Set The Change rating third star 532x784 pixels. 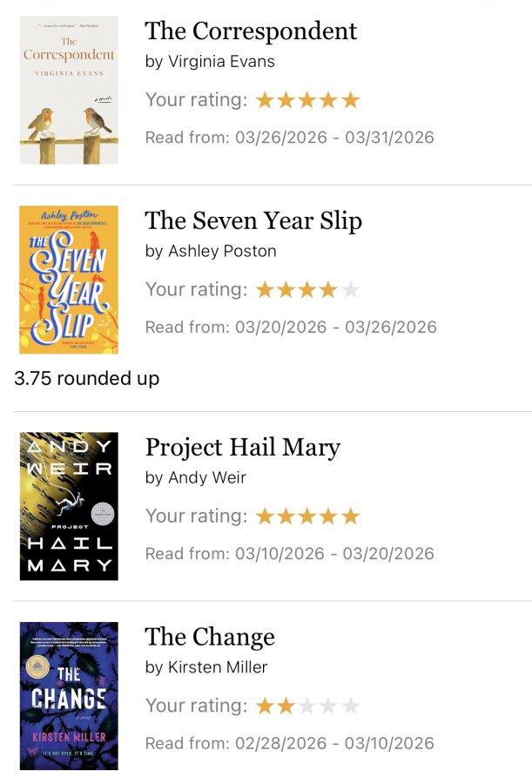click(x=307, y=706)
